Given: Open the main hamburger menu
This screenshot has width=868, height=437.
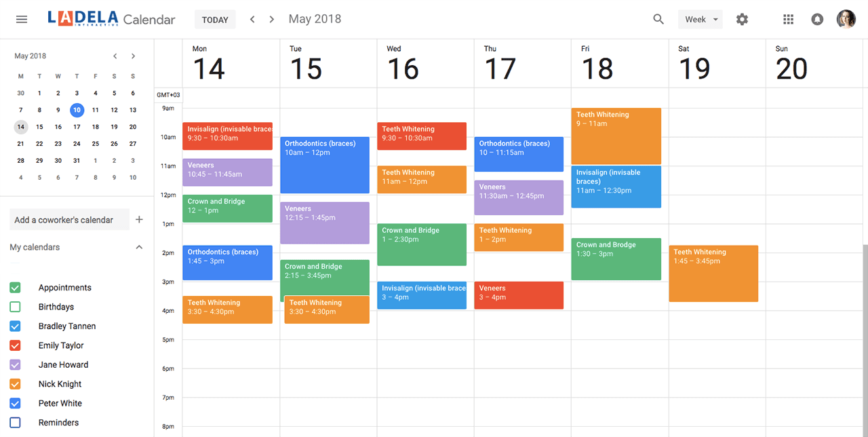Looking at the screenshot, I should click(x=22, y=19).
